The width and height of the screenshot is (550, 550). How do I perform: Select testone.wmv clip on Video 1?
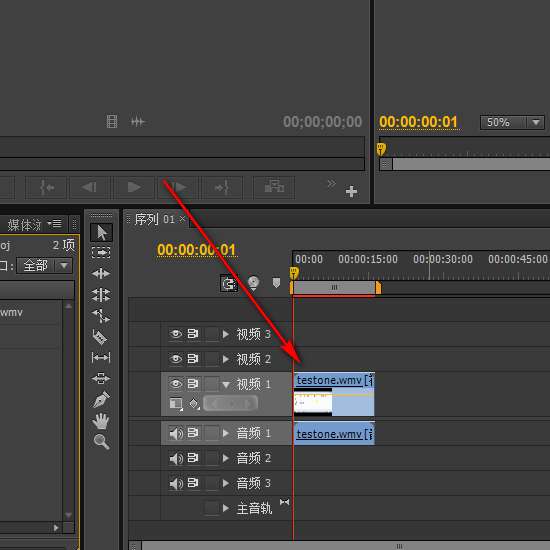click(x=334, y=394)
